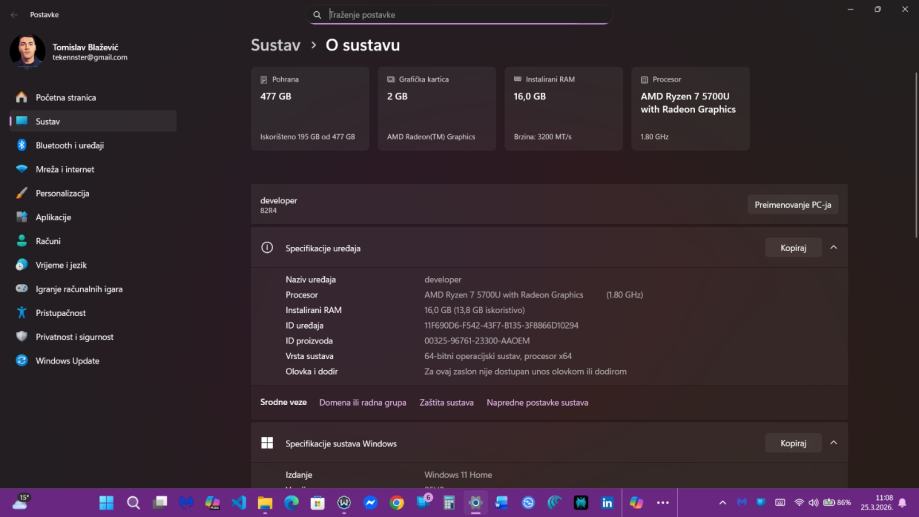Open Task View on the taskbar
919x517 pixels.
click(160, 503)
